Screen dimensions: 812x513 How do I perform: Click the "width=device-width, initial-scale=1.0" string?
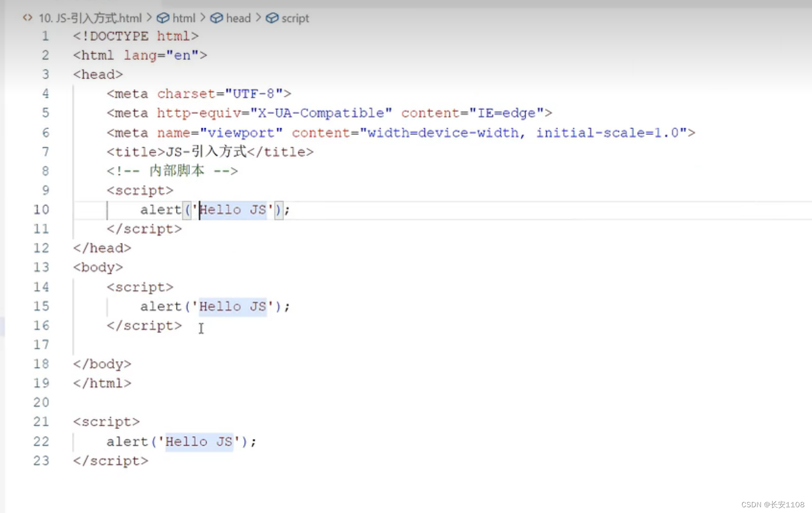(x=523, y=133)
